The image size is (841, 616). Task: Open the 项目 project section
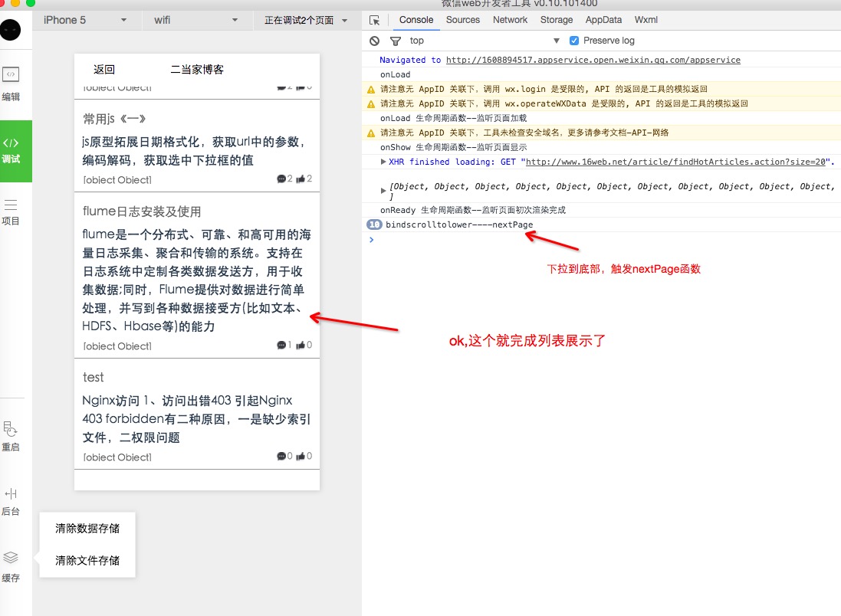coord(11,211)
